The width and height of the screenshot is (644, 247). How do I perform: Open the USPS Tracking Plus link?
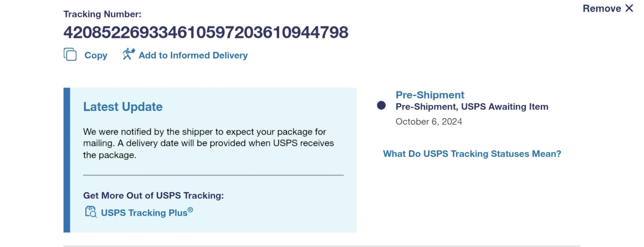click(x=144, y=213)
